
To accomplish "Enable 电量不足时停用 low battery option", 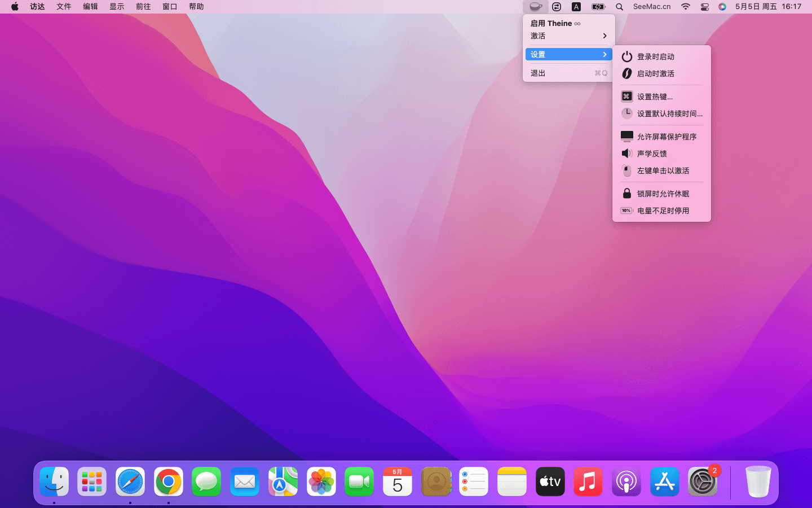I will [663, 211].
